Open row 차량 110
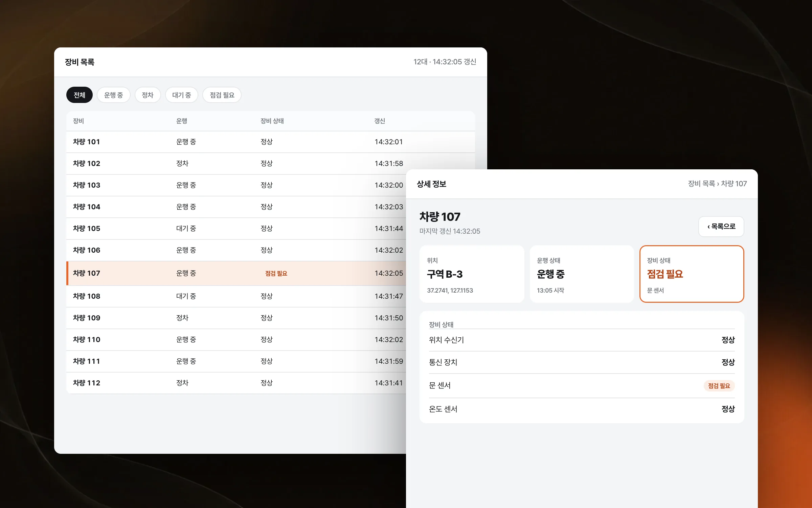Viewport: 812px width, 508px height. 236,340
